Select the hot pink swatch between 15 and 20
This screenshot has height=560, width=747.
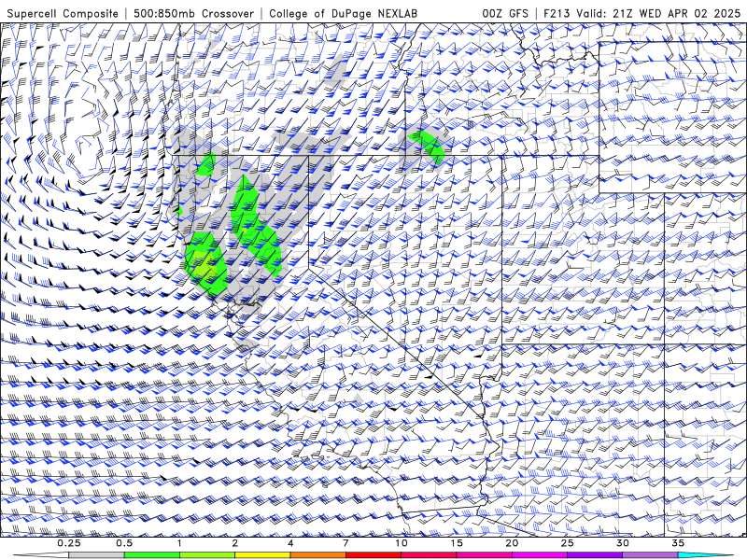click(x=484, y=555)
